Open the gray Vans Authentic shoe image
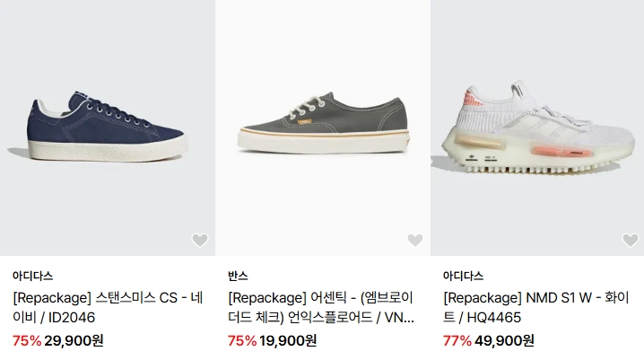 323,127
